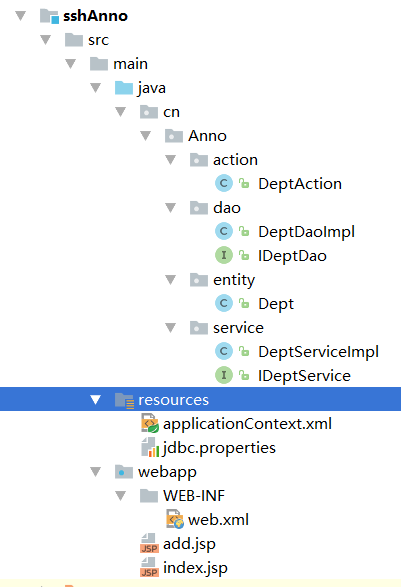Click the src folder icon
The image size is (401, 587).
74,40
